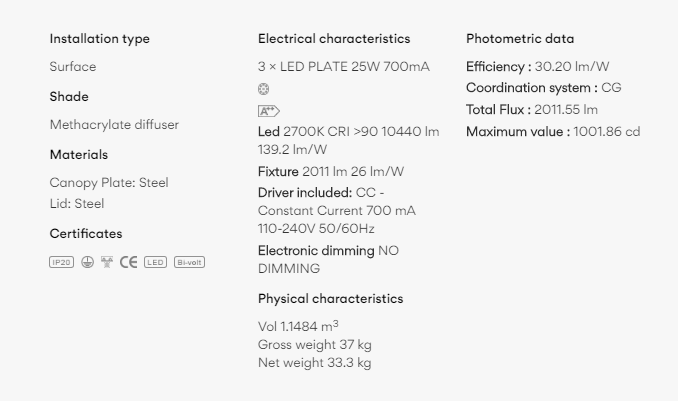Click the Coordination system label

coord(532,88)
